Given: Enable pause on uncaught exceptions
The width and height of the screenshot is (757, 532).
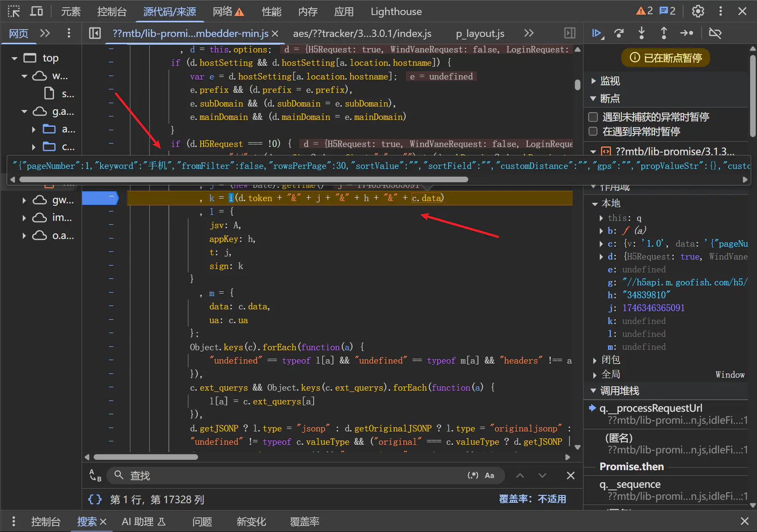Looking at the screenshot, I should 593,117.
